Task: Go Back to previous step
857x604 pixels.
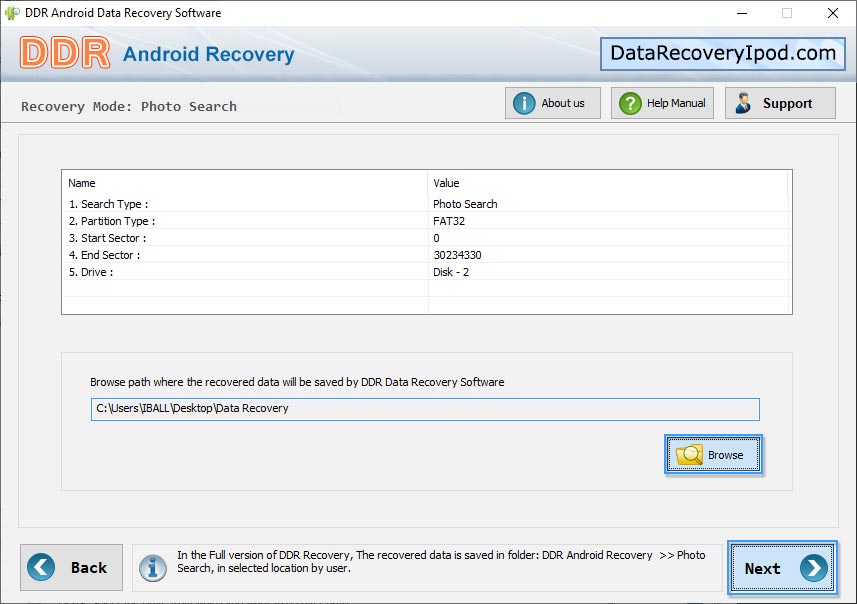Action: click(x=72, y=567)
